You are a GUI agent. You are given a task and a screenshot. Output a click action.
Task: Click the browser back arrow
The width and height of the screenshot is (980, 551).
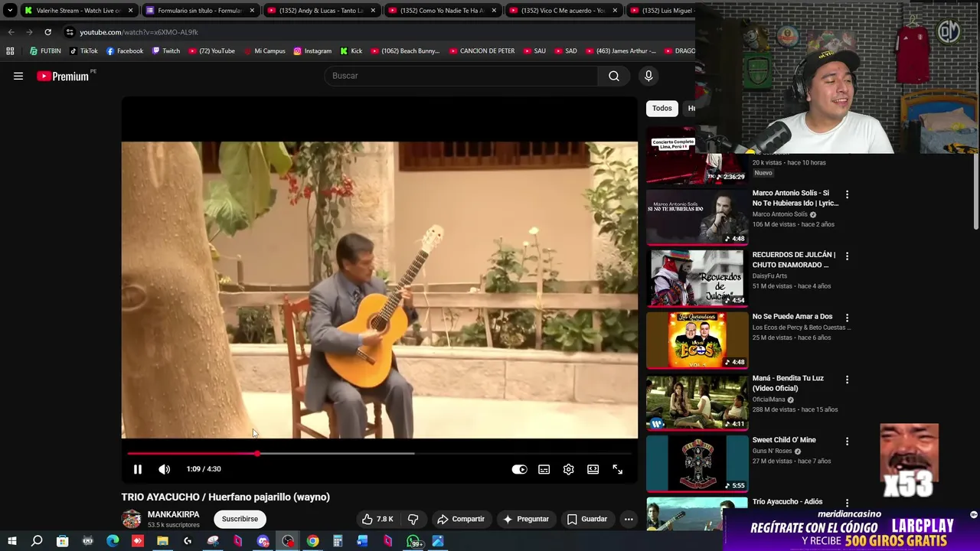coord(11,32)
